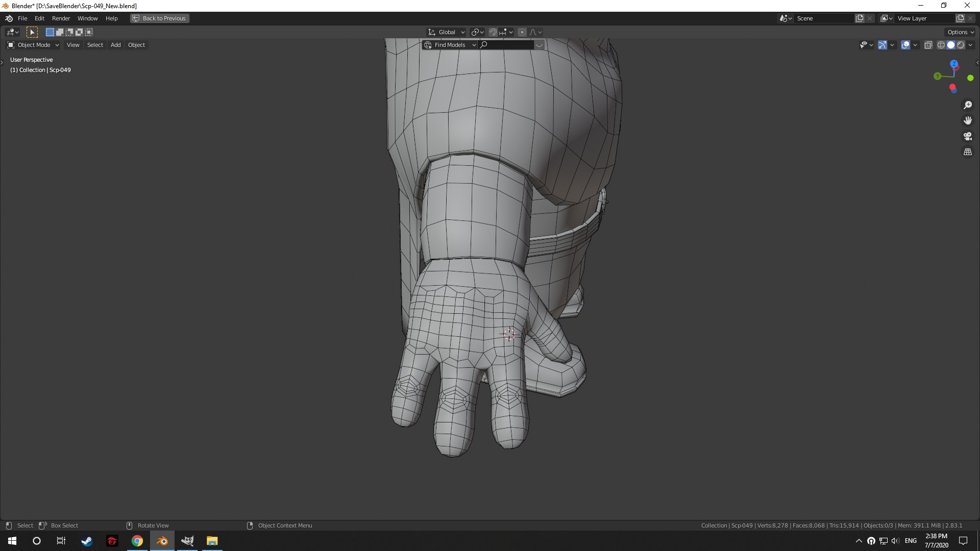Open the Object menu in header

[135, 44]
